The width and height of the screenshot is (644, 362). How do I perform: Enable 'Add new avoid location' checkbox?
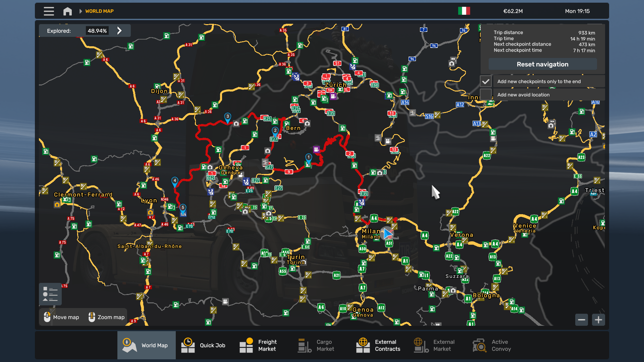[x=485, y=95]
